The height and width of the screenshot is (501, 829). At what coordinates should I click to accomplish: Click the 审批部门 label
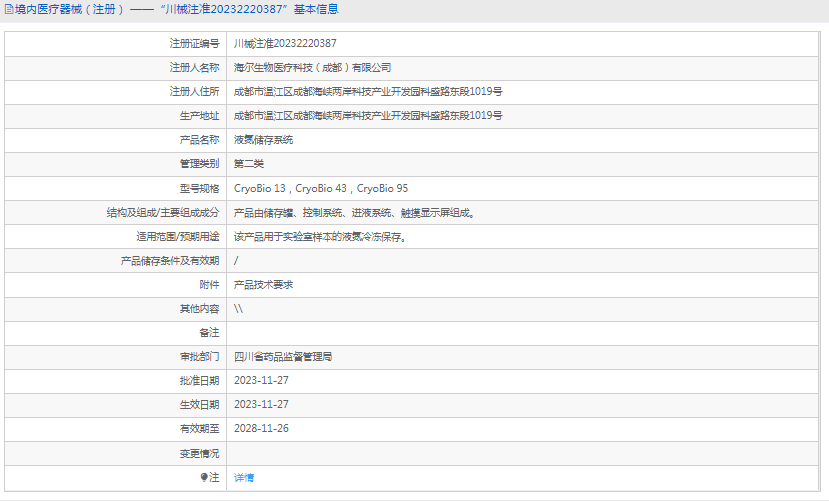pyautogui.click(x=199, y=357)
